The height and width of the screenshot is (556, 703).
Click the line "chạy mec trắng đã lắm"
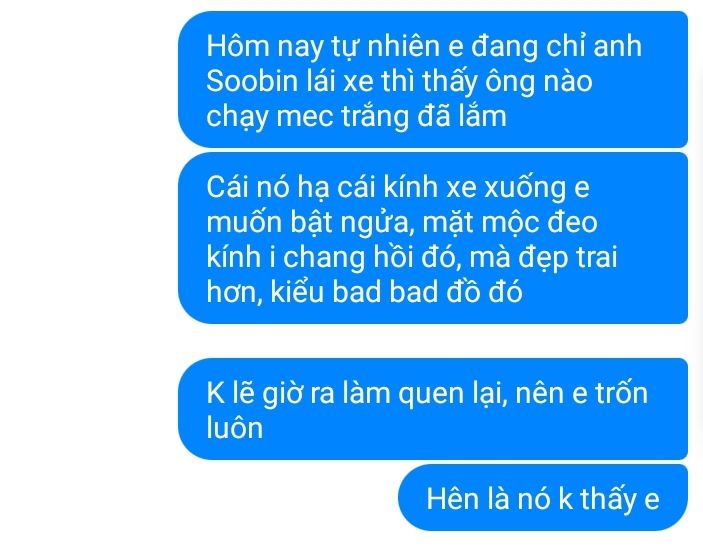click(x=356, y=117)
